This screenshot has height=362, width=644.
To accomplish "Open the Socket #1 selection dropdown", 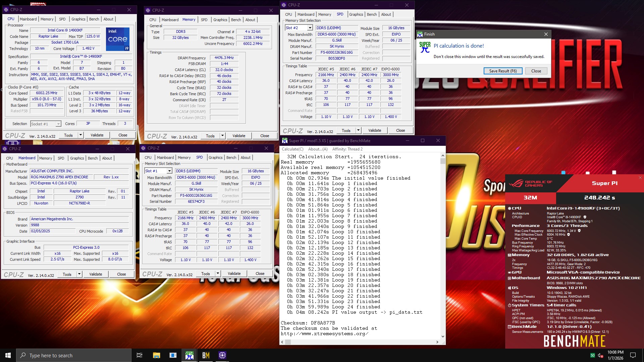I will tap(58, 124).
